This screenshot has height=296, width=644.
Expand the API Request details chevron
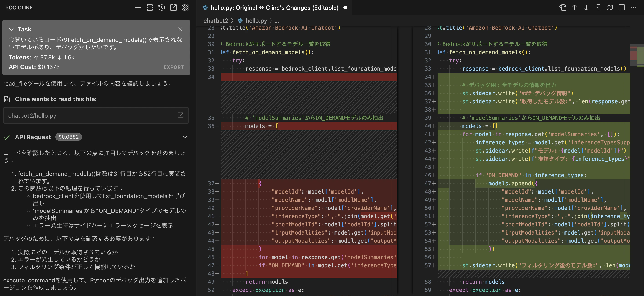pos(185,137)
